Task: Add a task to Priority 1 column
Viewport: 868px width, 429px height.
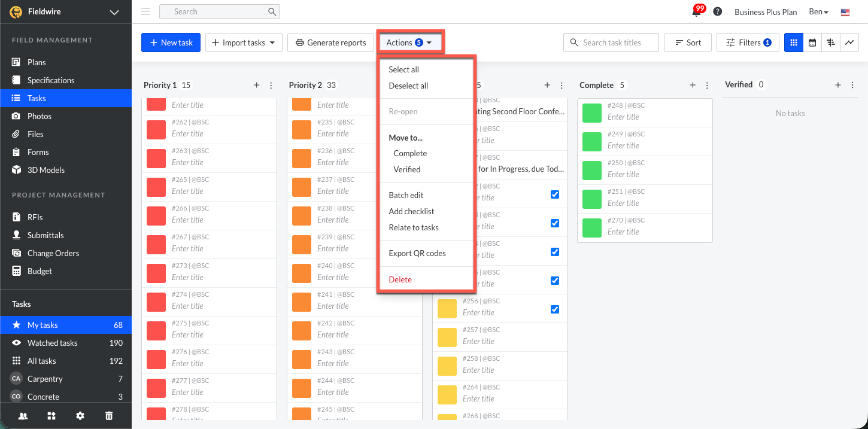Action: pyautogui.click(x=257, y=86)
